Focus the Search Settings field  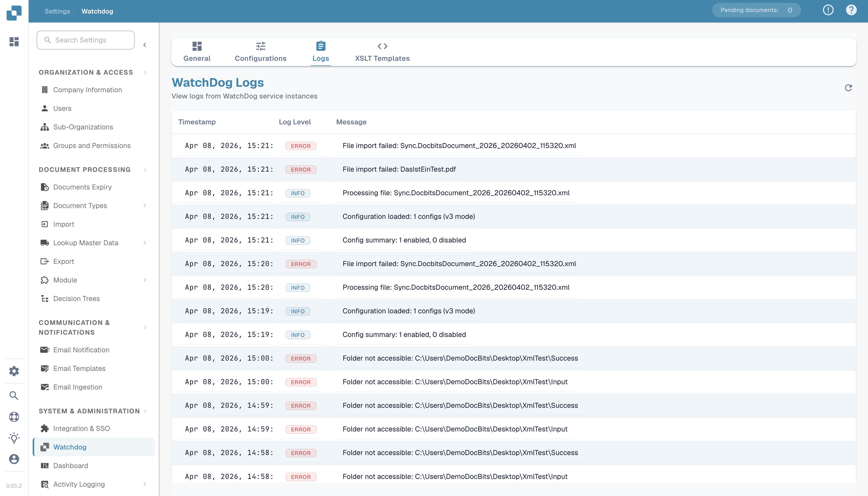(x=86, y=40)
